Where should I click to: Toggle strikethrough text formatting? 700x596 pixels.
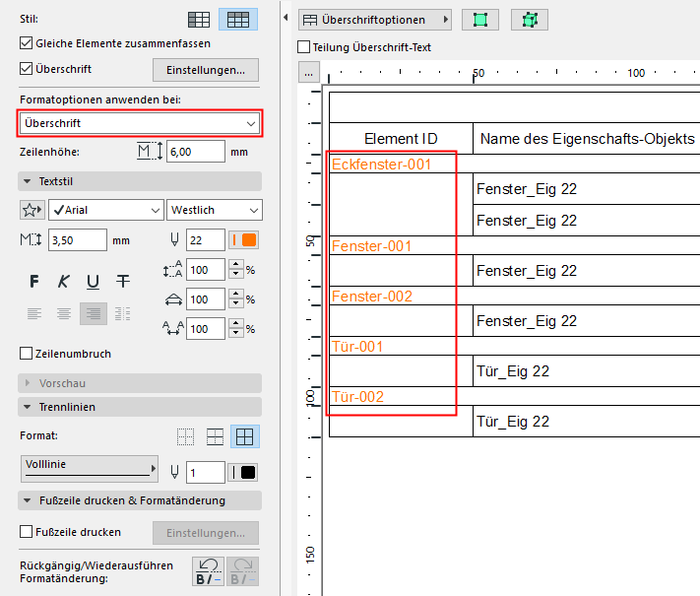point(123,282)
